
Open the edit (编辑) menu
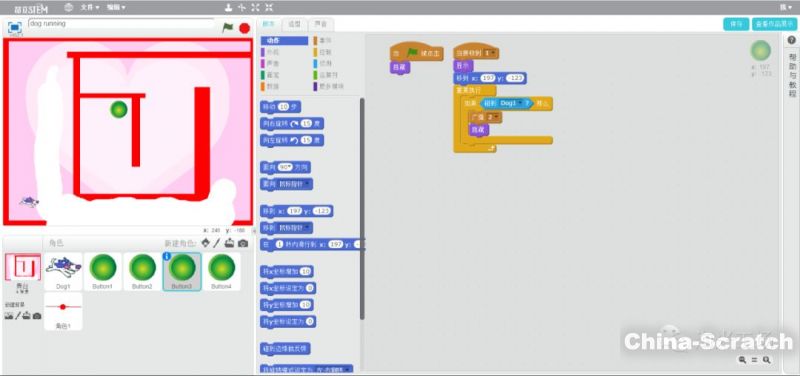tap(116, 8)
